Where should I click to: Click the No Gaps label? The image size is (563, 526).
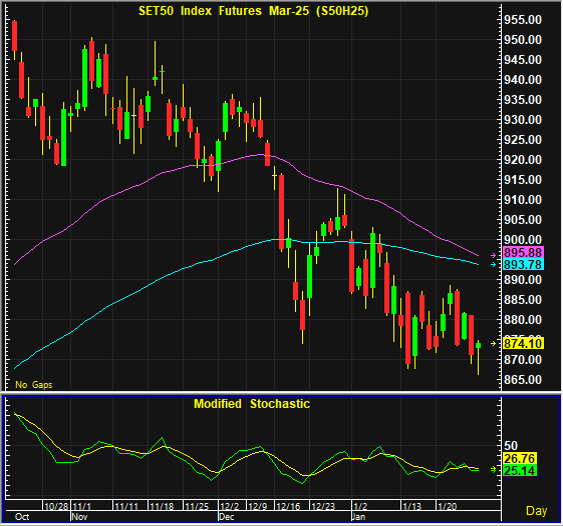(34, 385)
